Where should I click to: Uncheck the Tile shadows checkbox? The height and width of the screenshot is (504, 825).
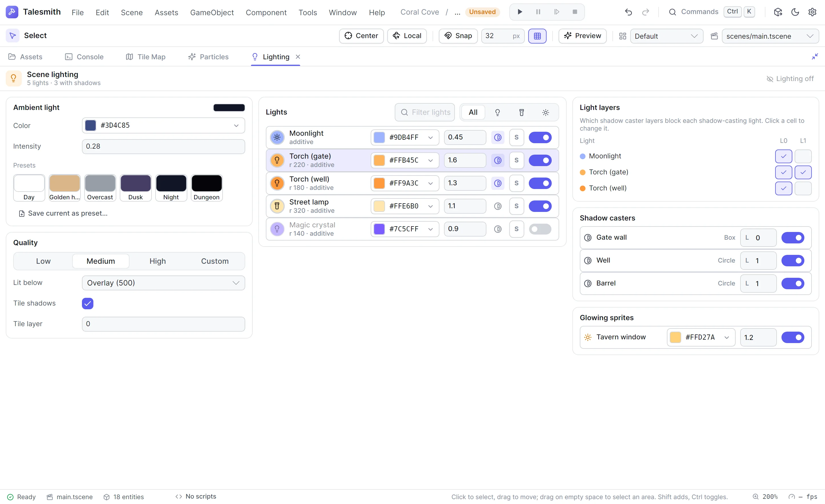(x=87, y=303)
